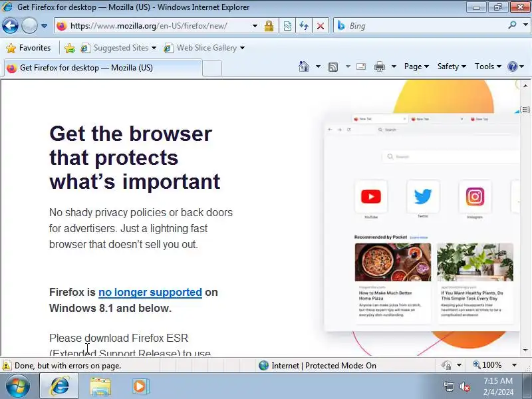The image size is (532, 399).
Task: Launch Windows Media Player from taskbar
Action: (140, 386)
